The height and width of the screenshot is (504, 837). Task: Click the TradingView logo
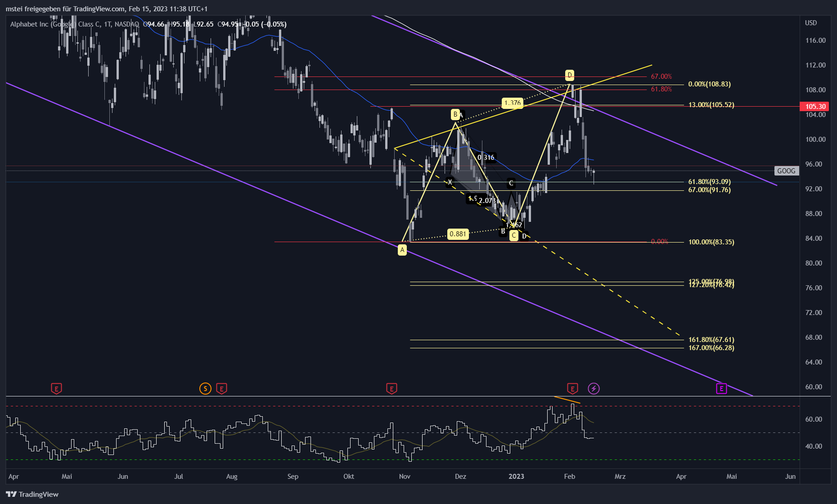(x=32, y=494)
